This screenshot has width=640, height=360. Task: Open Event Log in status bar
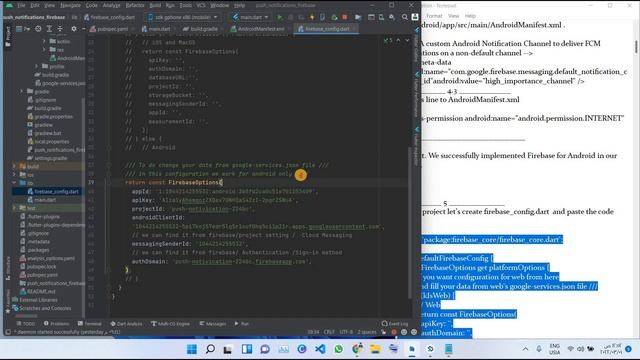[395, 324]
